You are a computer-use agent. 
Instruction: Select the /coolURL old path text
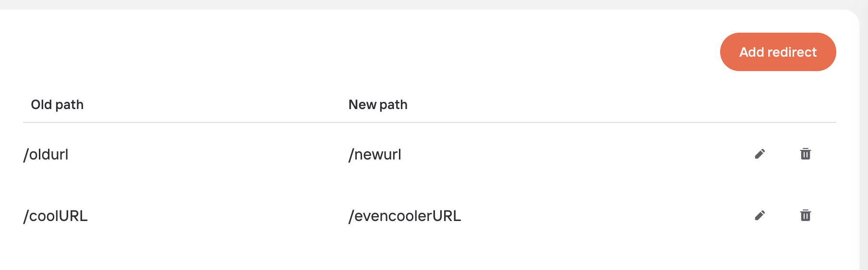[55, 216]
